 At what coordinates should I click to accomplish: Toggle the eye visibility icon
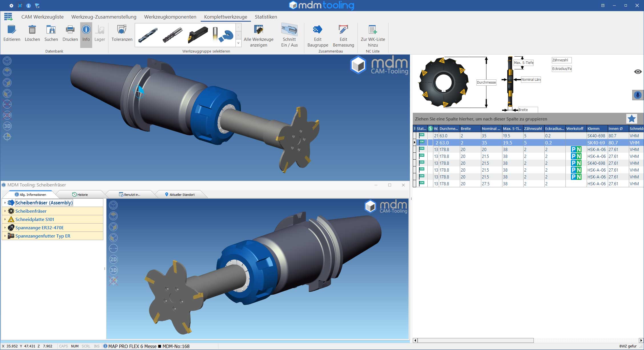637,72
